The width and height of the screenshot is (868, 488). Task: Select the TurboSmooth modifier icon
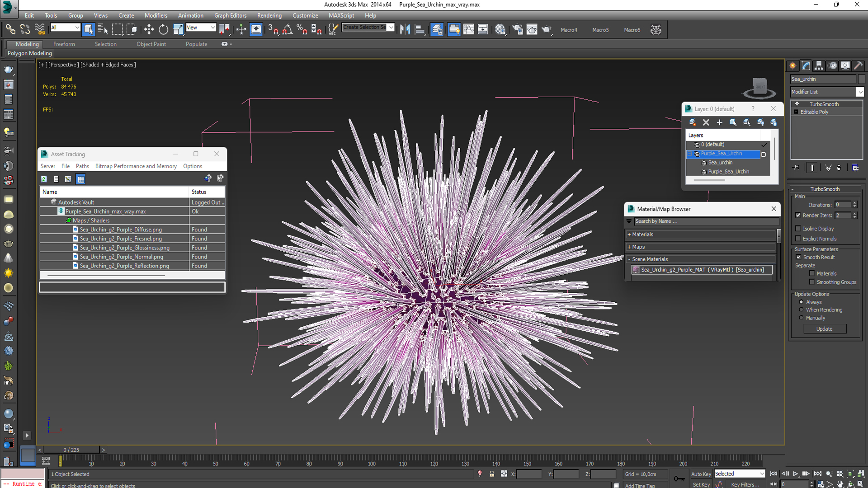(797, 103)
